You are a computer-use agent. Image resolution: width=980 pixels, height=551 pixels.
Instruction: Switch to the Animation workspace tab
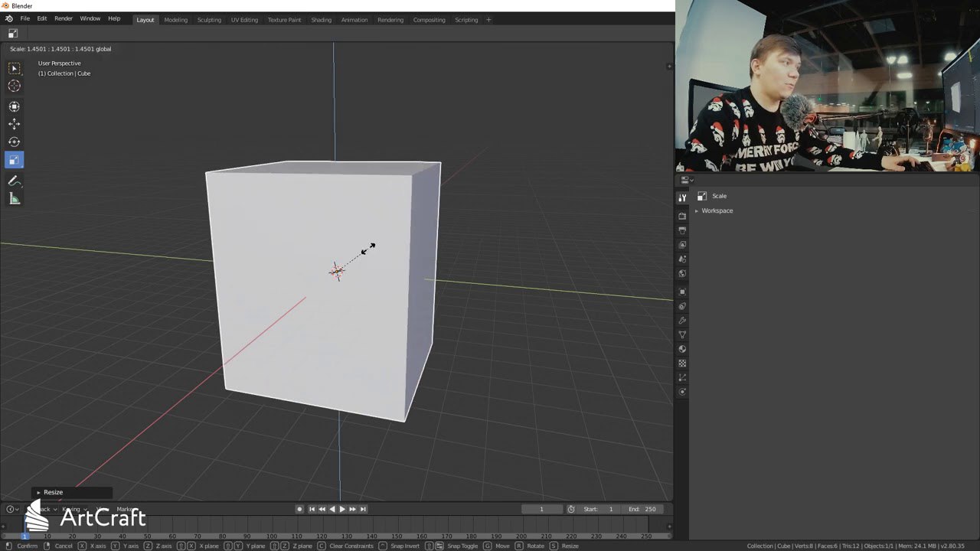354,20
